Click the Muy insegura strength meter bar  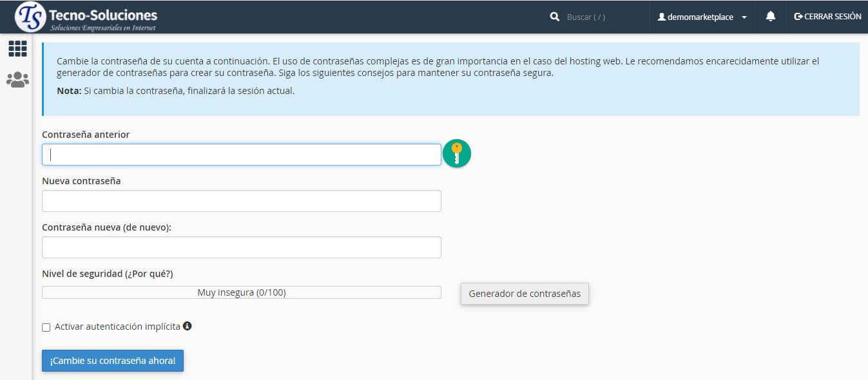point(242,292)
